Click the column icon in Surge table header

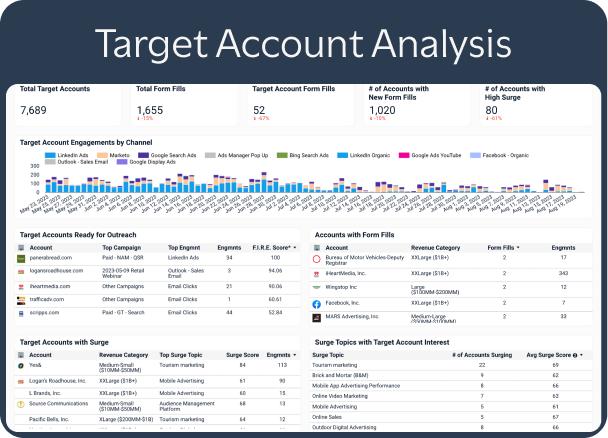click(21, 355)
